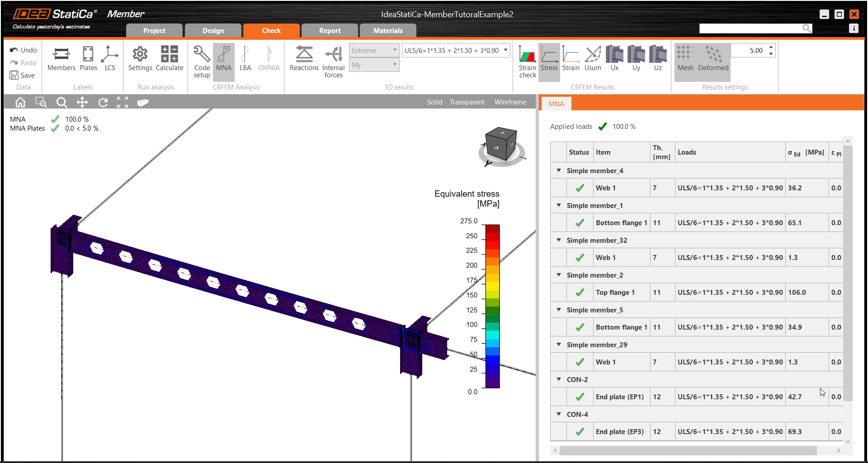868x463 pixels.
Task: Activate the zoom magnifier tool
Action: pyautogui.click(x=61, y=103)
